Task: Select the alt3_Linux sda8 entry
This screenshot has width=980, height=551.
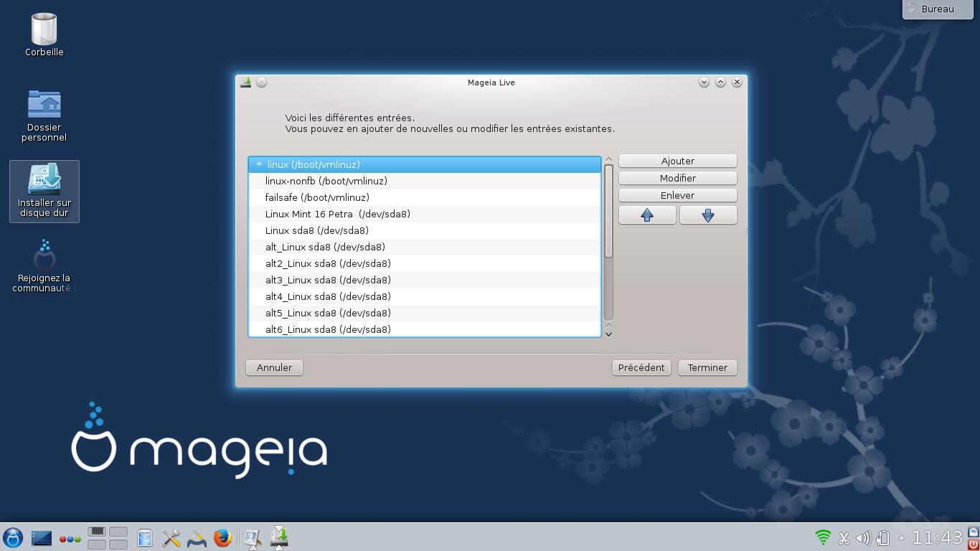Action: tap(425, 280)
